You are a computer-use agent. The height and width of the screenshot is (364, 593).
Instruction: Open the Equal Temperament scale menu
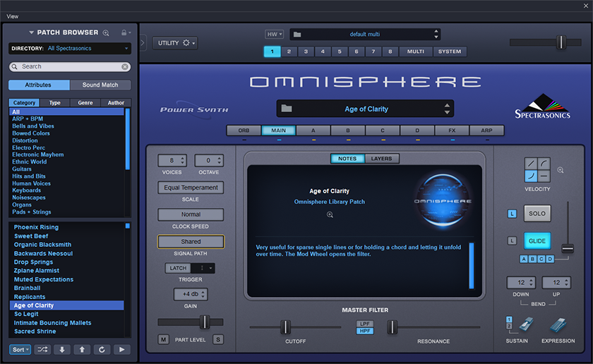tap(191, 188)
